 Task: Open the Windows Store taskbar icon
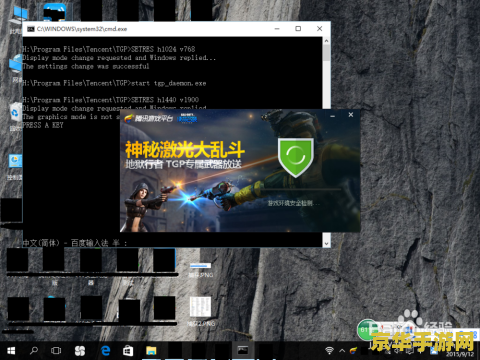pos(128,351)
